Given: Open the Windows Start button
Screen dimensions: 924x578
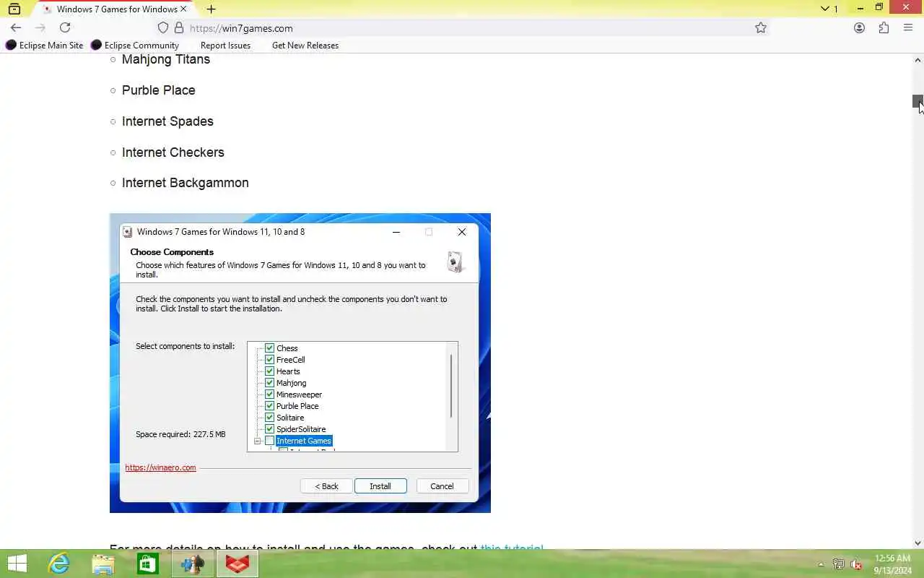Looking at the screenshot, I should tap(17, 564).
